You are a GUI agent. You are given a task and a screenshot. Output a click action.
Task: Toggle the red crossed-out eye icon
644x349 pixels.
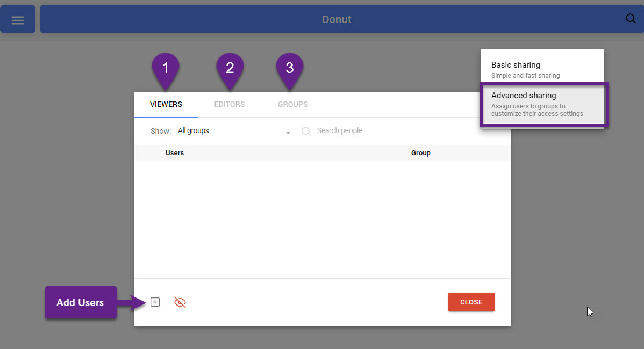[x=180, y=302]
